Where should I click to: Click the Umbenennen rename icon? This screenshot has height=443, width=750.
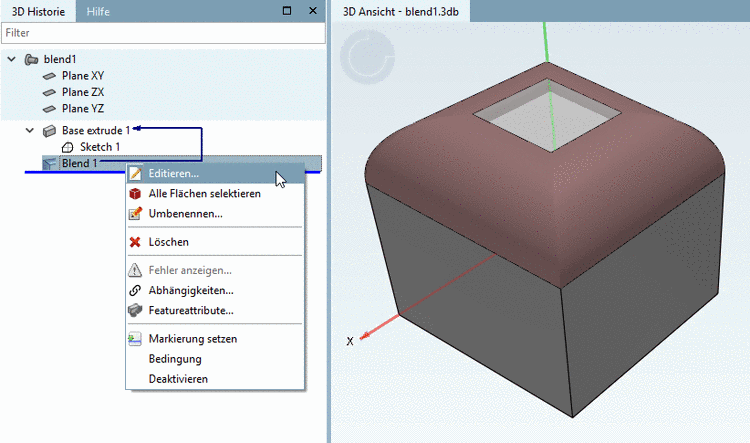135,213
